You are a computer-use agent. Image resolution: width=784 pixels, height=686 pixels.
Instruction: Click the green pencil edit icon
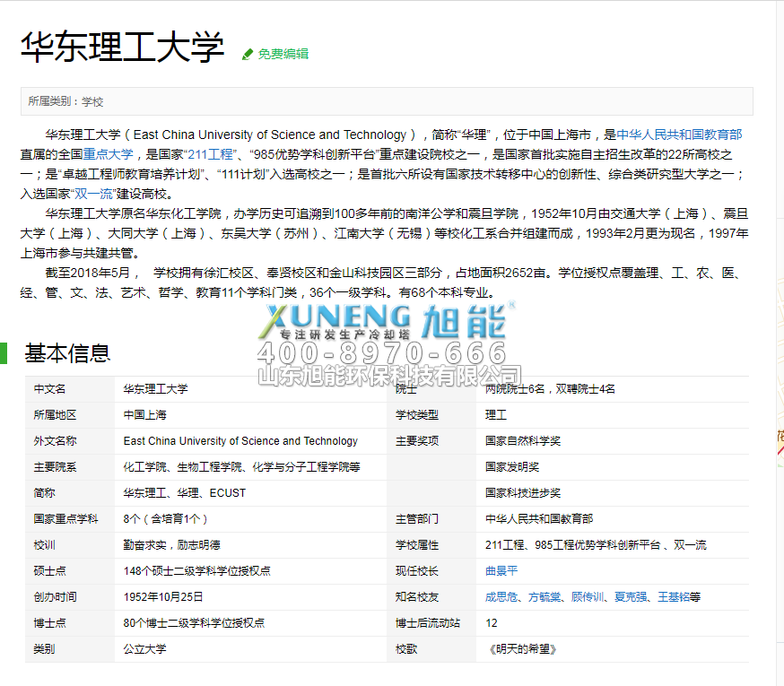pos(248,54)
